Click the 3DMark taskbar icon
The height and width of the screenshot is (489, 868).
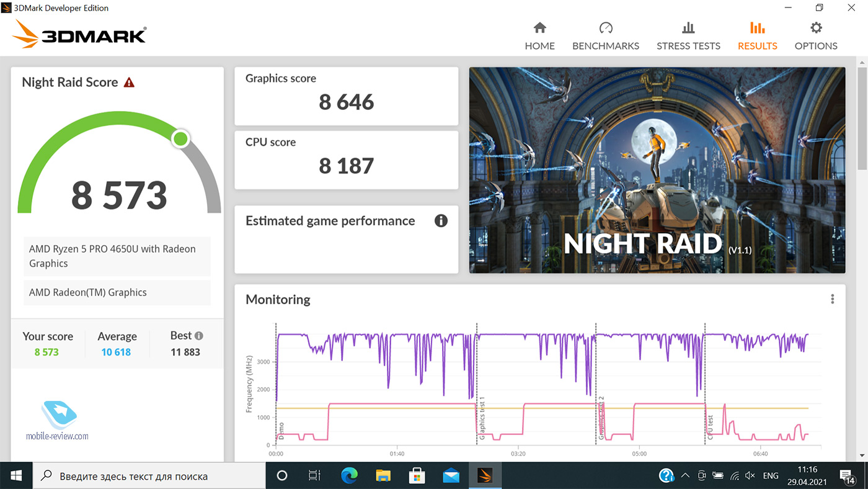[484, 476]
